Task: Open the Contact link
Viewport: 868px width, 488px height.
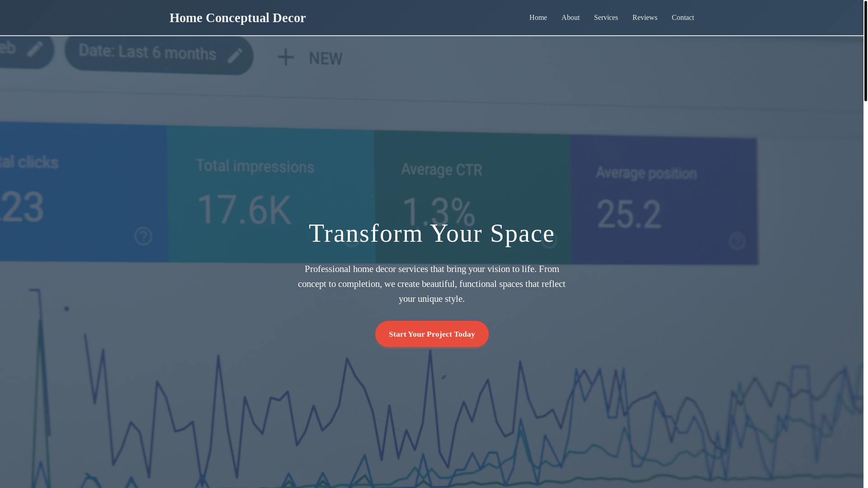Action: [682, 18]
